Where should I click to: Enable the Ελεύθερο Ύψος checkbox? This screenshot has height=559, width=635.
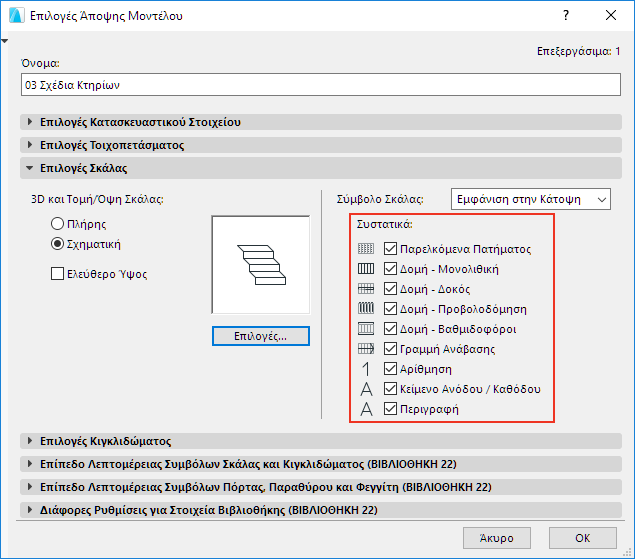pos(58,274)
